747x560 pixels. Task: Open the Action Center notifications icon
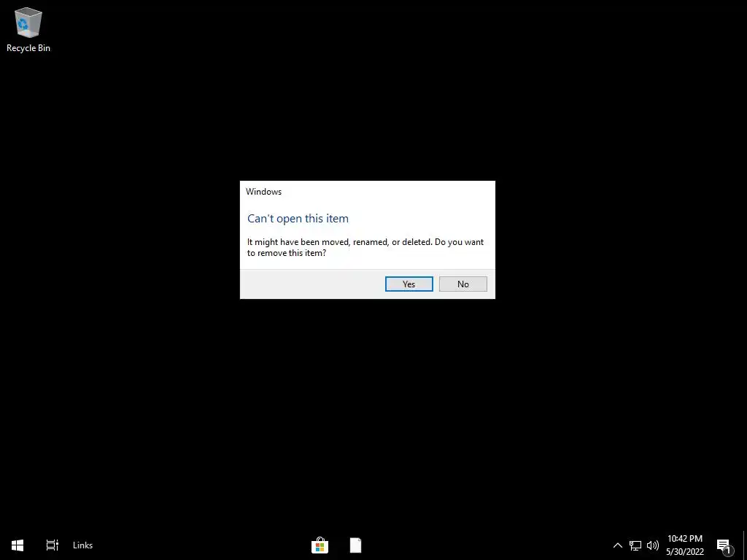(x=724, y=545)
